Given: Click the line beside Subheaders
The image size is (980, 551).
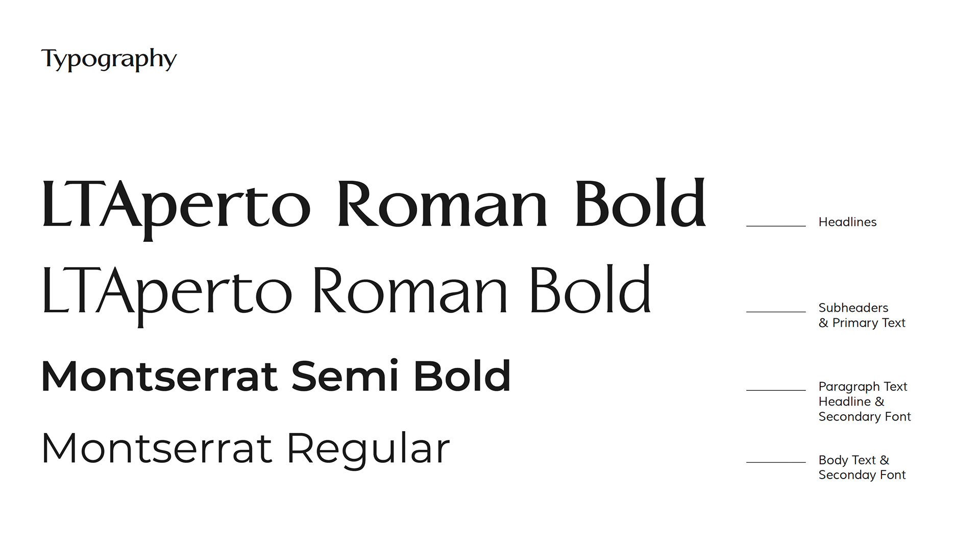Looking at the screenshot, I should 776,311.
